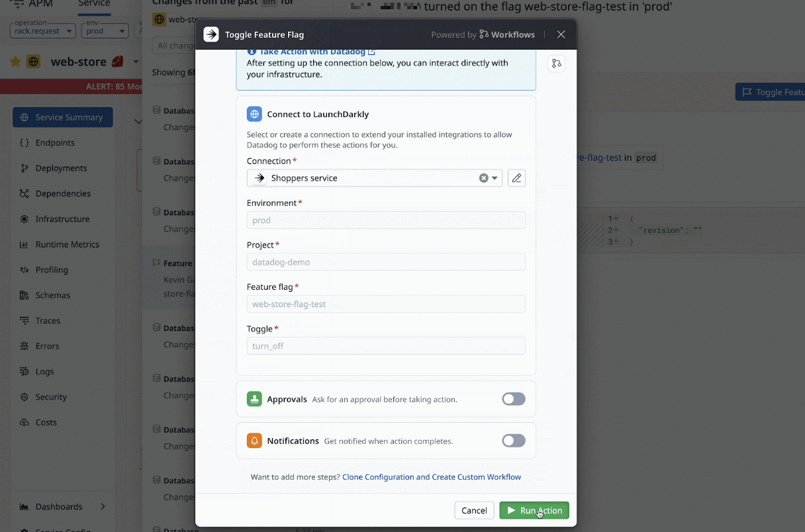The height and width of the screenshot is (532, 805).
Task: Click the Powered by Workflows label
Action: 483,34
